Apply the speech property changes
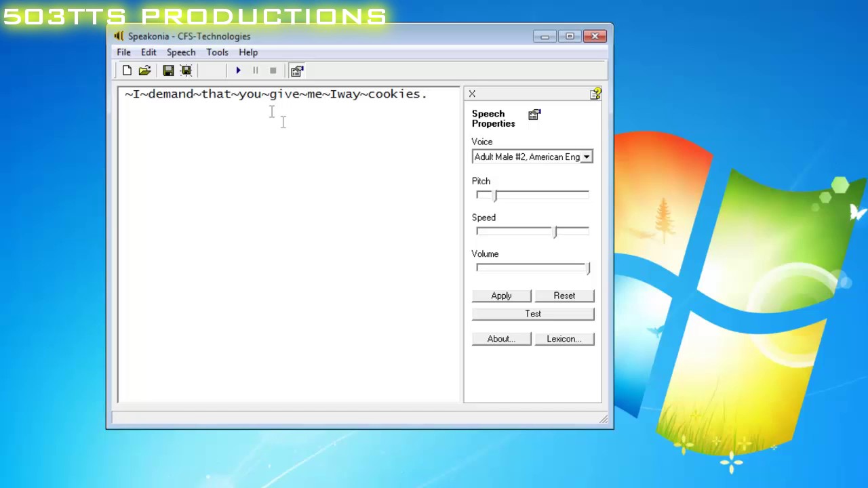 [501, 296]
